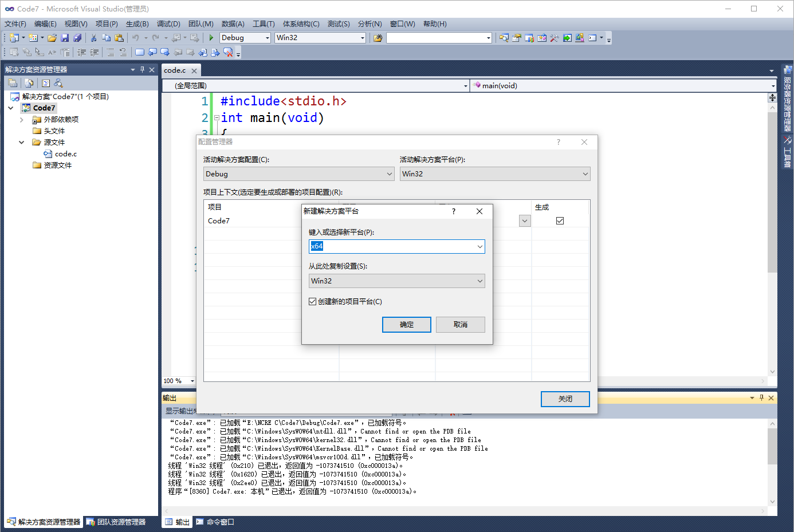The width and height of the screenshot is (794, 532).
Task: Click the Toggle Bookmark icon
Action: pos(140,52)
